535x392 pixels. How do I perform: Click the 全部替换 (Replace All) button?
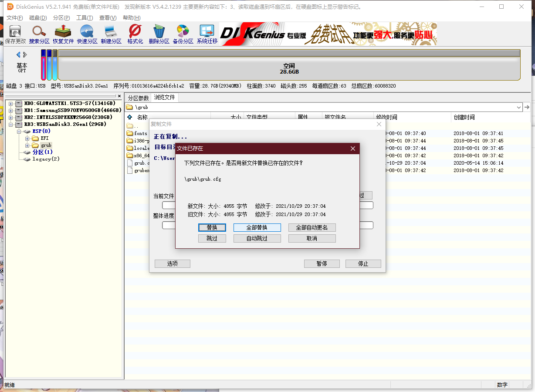[257, 227]
